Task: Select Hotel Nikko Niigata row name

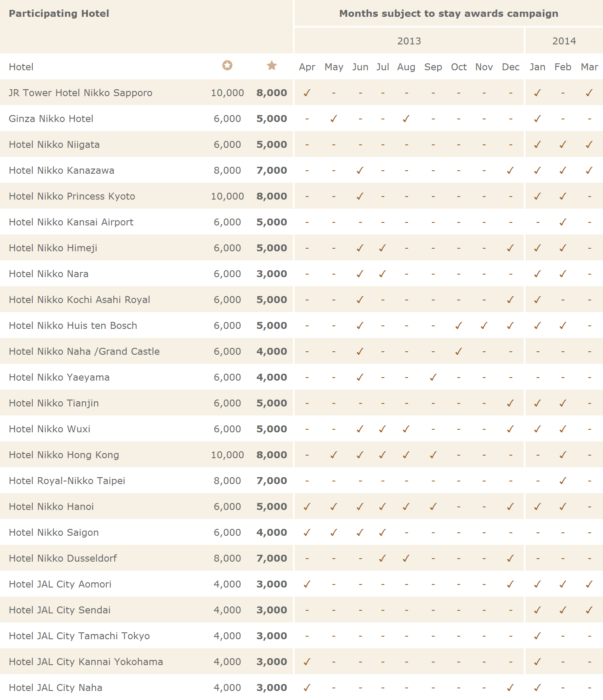Action: coord(54,144)
